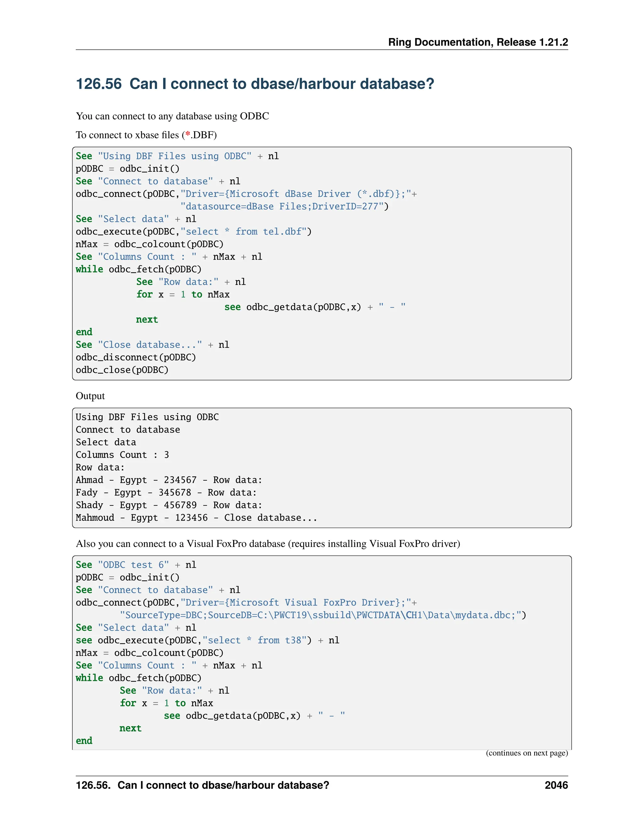
Task: Click the 'Output' label above the results block
Action: pos(90,396)
